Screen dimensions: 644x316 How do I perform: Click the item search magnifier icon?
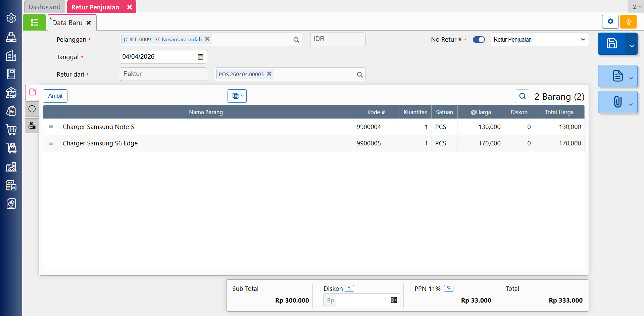522,96
